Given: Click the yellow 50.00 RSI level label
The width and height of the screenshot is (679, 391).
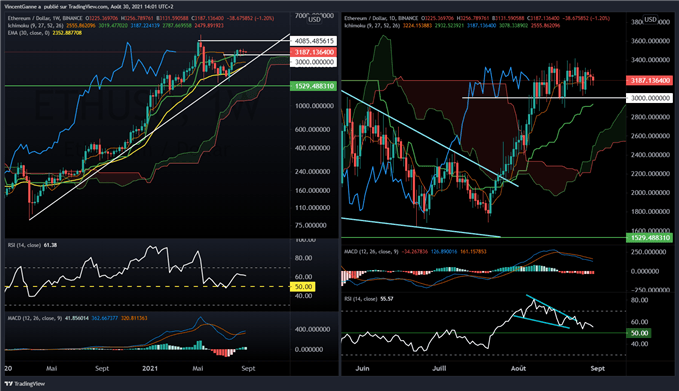Looking at the screenshot, I should click(x=303, y=287).
